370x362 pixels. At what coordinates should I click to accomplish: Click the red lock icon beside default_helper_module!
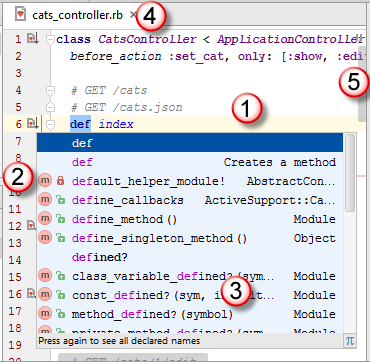click(x=60, y=181)
